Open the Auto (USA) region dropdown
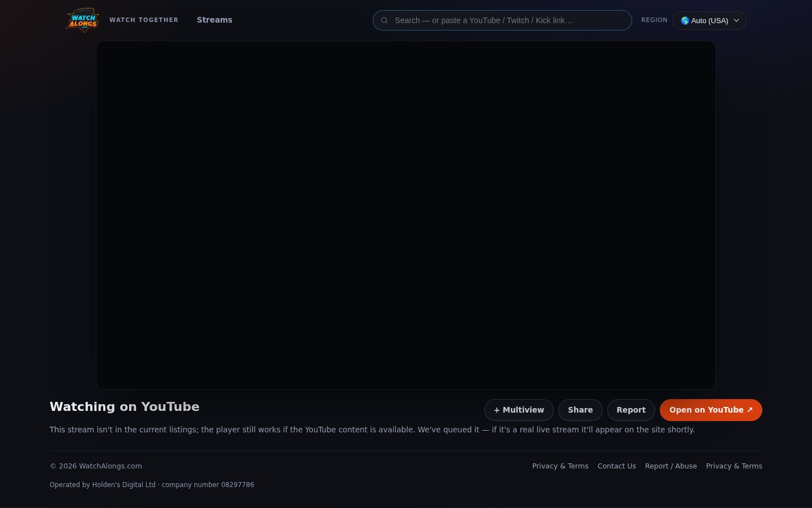The image size is (812, 508). click(x=709, y=20)
